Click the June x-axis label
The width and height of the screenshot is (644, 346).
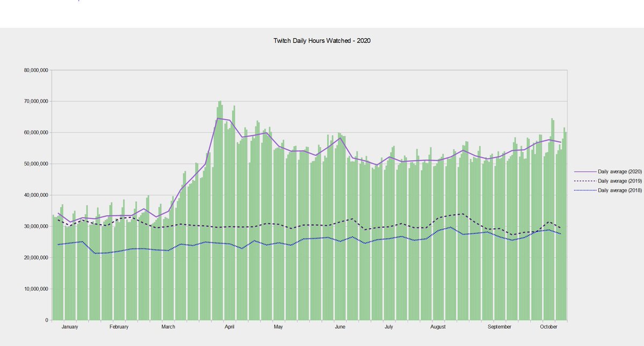pos(340,327)
